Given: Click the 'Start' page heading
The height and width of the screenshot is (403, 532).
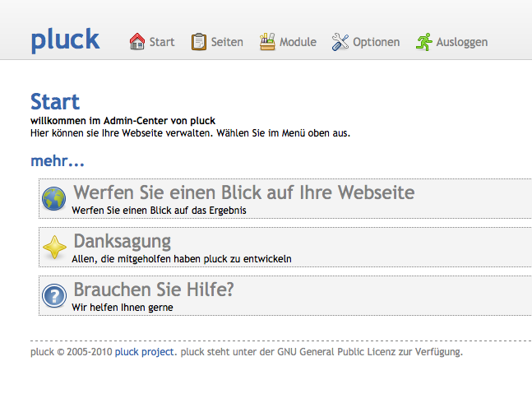Looking at the screenshot, I should pos(55,101).
